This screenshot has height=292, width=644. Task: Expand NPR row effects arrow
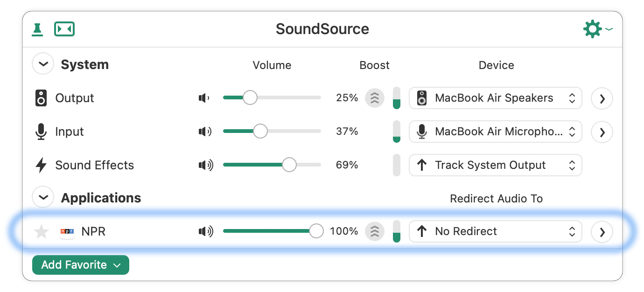(602, 232)
